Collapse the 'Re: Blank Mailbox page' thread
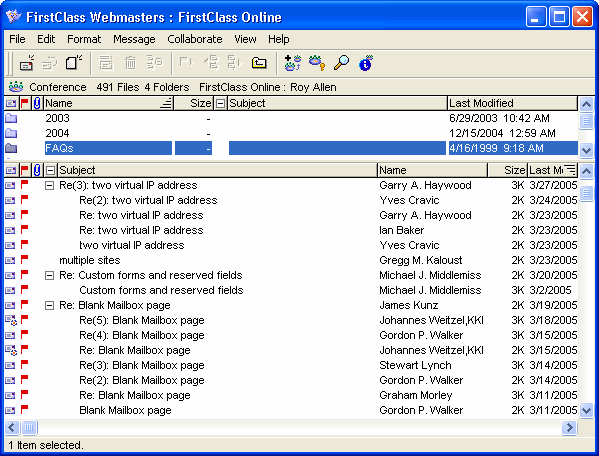The height and width of the screenshot is (456, 599). (x=49, y=306)
